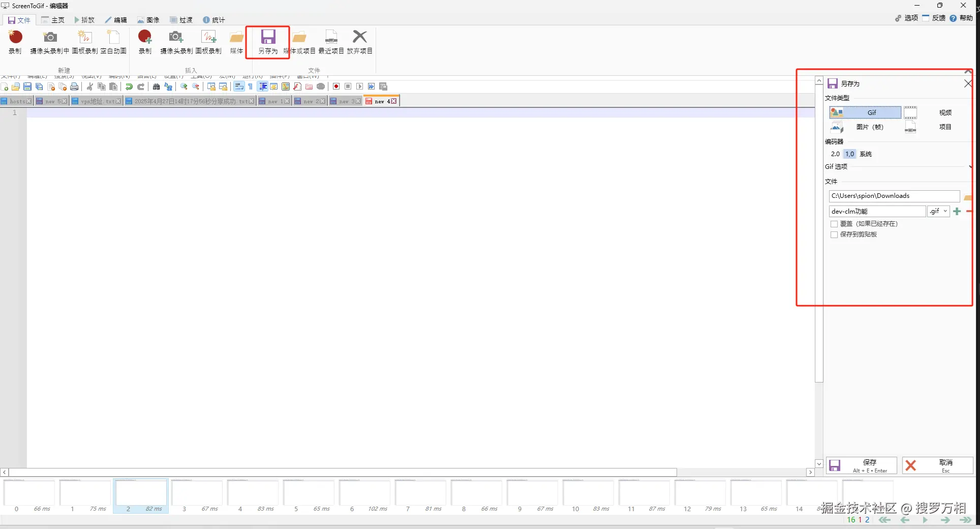The height and width of the screenshot is (529, 980).
Task: Insert a board recording from the 插入 group
Action: 208,42
